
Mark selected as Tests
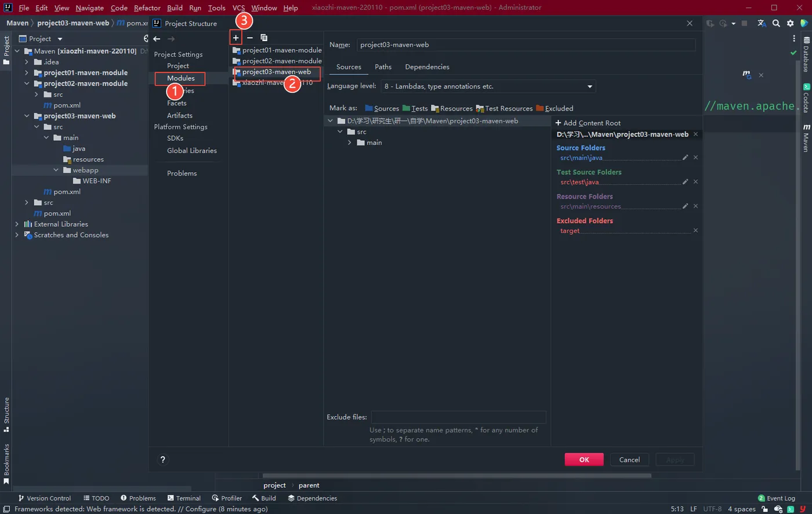click(x=415, y=108)
